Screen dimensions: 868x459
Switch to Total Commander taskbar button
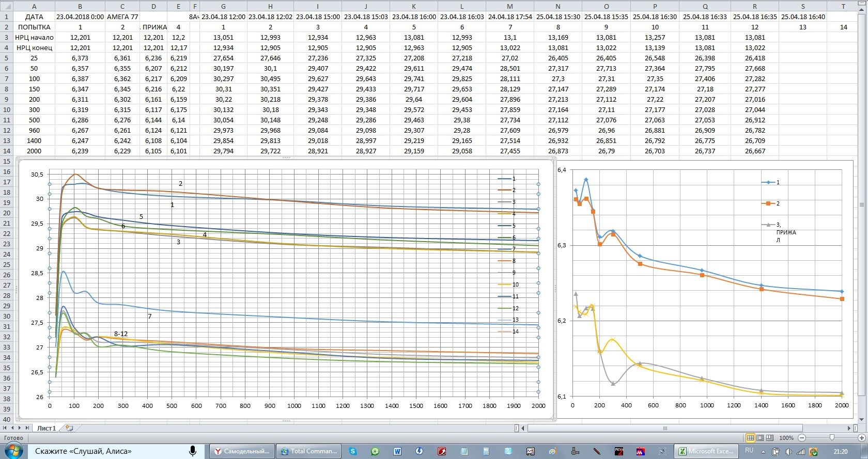(x=308, y=451)
